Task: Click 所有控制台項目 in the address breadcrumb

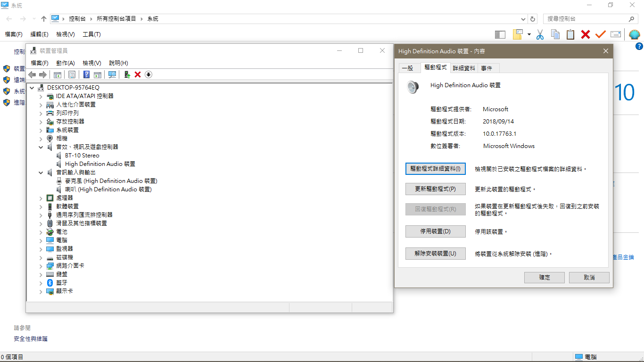Action: pos(116,19)
